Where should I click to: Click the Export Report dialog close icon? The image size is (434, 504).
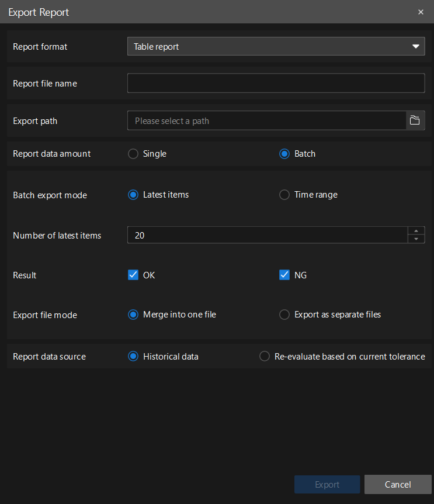[x=421, y=12]
